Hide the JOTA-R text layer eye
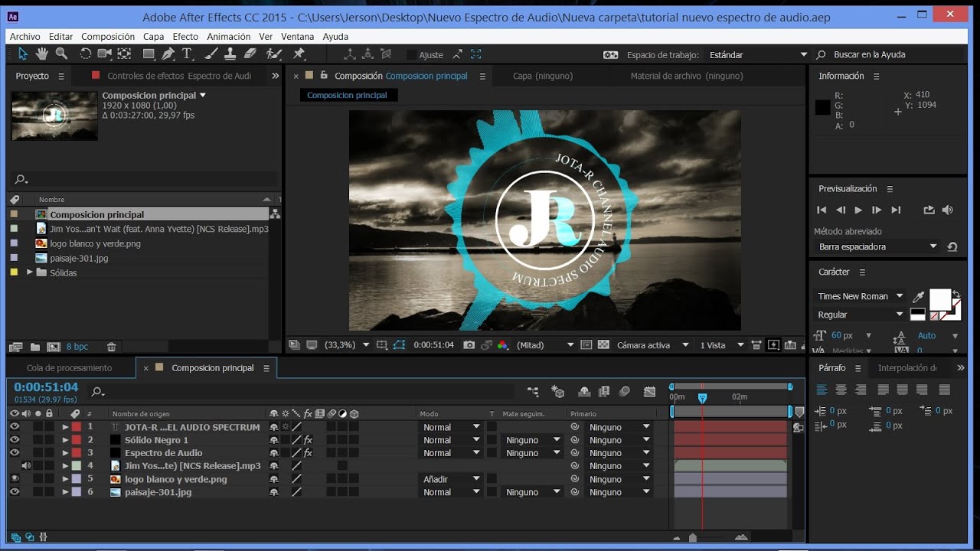This screenshot has height=551, width=980. point(15,427)
